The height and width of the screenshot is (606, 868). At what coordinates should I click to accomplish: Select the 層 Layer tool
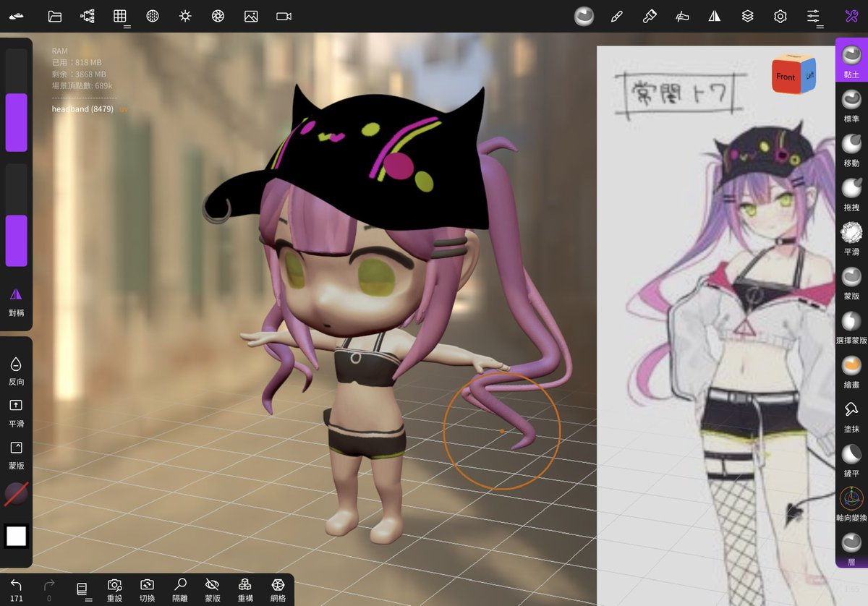(851, 548)
